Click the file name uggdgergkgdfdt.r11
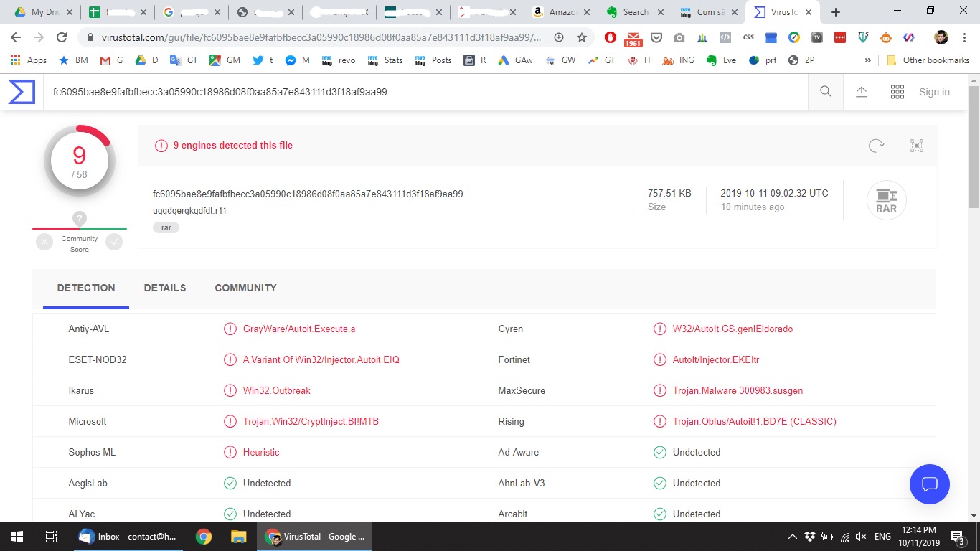The image size is (980, 551). click(x=189, y=211)
